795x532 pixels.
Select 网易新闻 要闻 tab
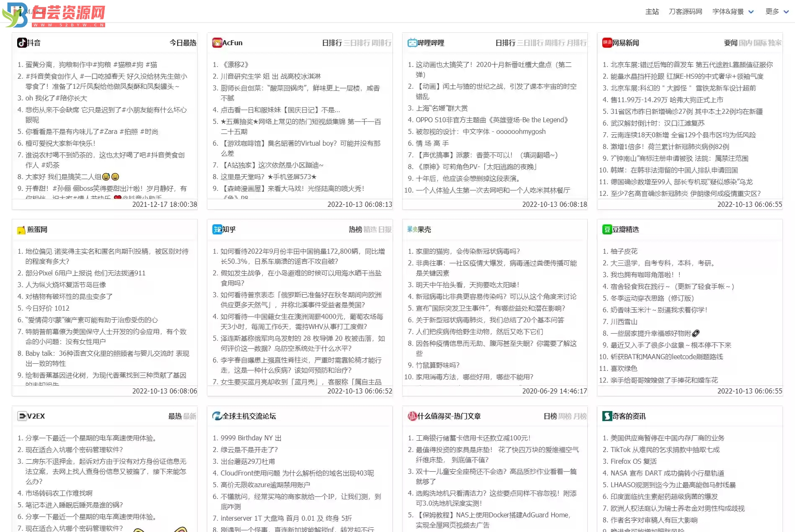pyautogui.click(x=731, y=43)
